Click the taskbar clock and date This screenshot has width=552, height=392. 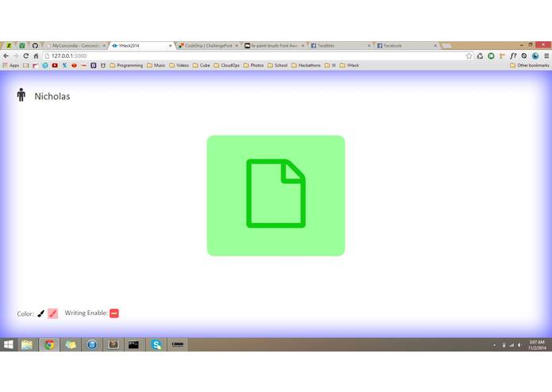click(x=537, y=345)
